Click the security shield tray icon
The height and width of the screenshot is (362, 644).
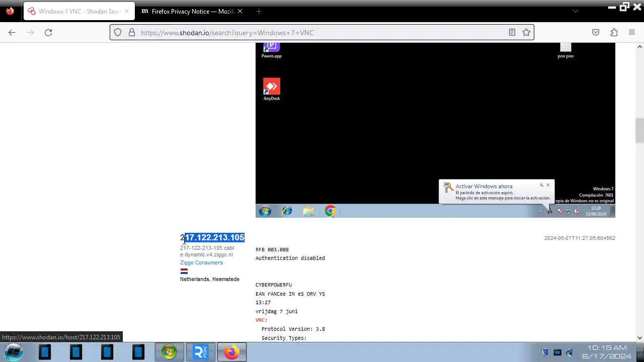[545, 352]
